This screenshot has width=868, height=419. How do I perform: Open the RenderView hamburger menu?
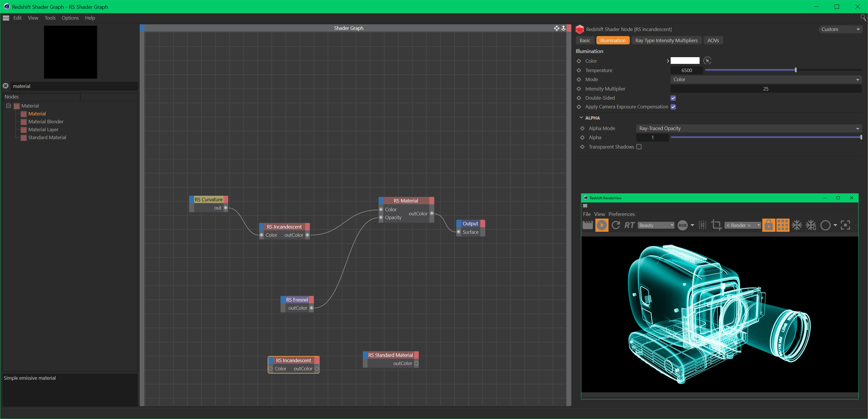585,206
